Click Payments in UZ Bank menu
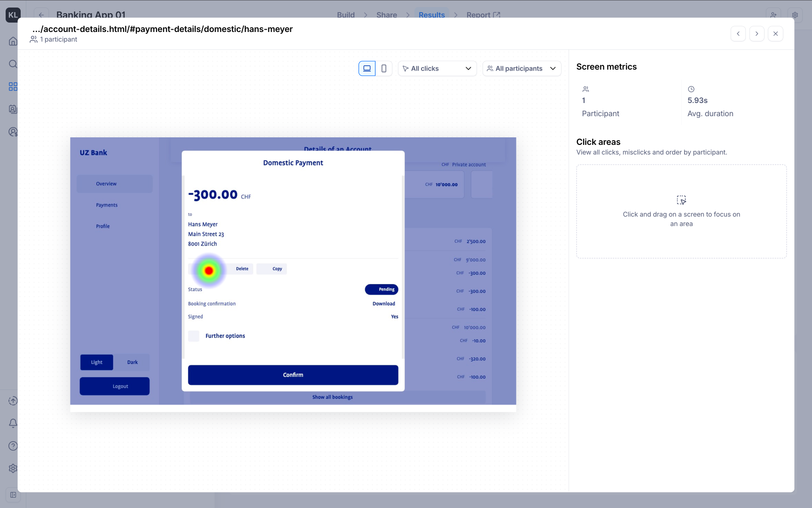The height and width of the screenshot is (508, 812). 107,205
